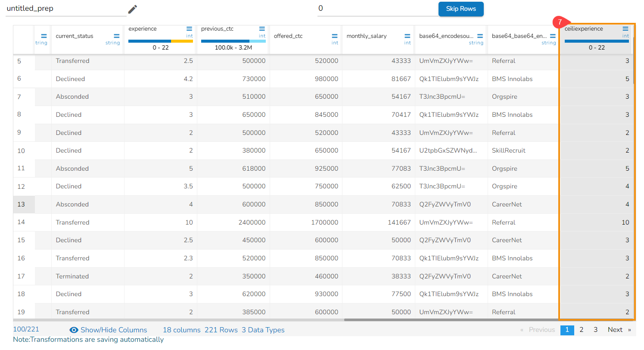Click the skip rows number input field
The height and width of the screenshot is (350, 644).
pyautogui.click(x=377, y=9)
